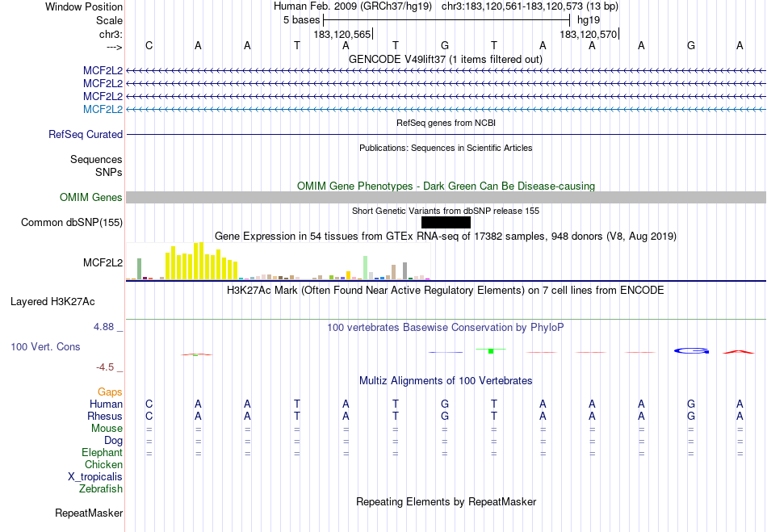The height and width of the screenshot is (532, 767).
Task: Select the Dog species label
Action: tap(114, 440)
